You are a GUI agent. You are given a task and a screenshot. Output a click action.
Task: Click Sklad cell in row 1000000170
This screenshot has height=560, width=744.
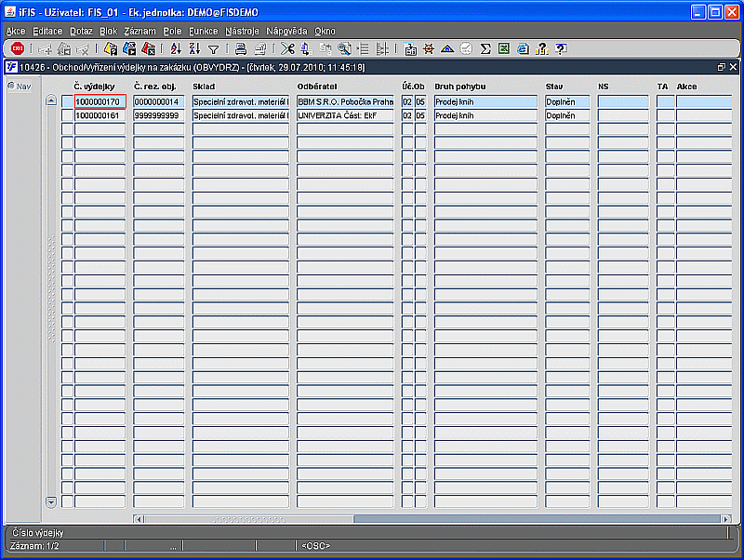(241, 101)
